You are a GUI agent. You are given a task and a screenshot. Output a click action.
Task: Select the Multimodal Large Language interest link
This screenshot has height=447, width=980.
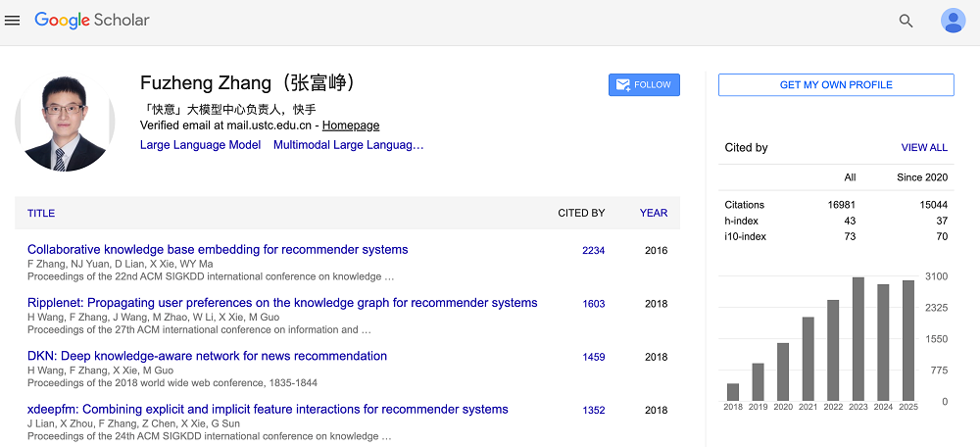[348, 145]
